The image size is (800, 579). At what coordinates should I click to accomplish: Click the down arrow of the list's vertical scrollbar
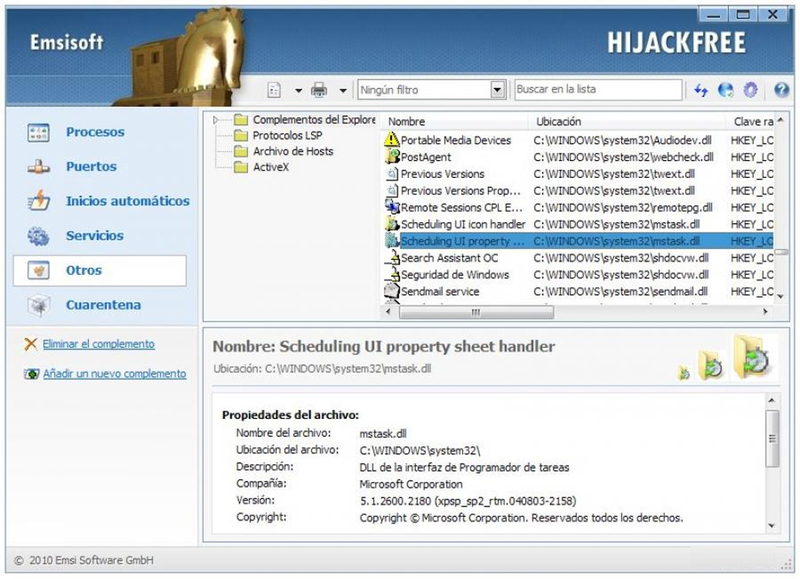(780, 296)
